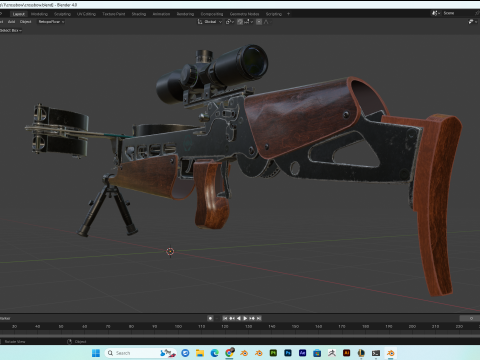Open the Rendering workspace tab
Screen dimensions: 480x360
click(185, 14)
